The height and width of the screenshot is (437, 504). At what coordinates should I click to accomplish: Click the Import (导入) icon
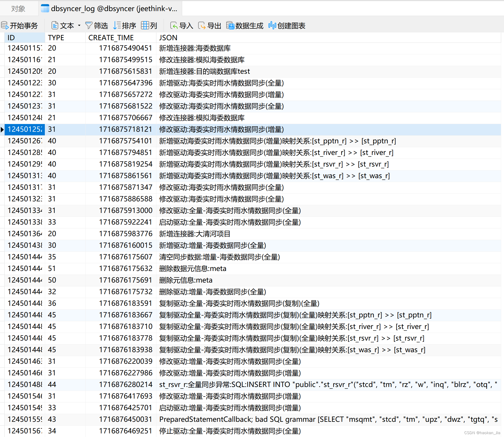174,26
